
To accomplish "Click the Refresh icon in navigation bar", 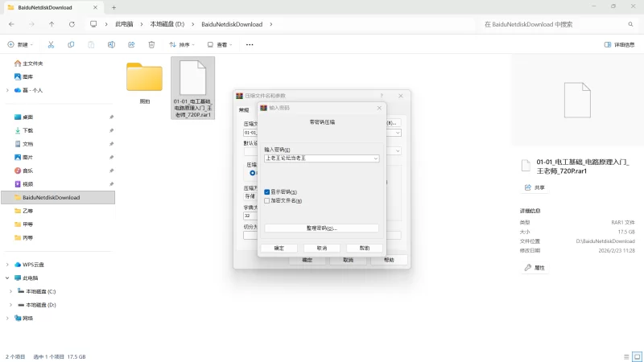I will point(72,24).
